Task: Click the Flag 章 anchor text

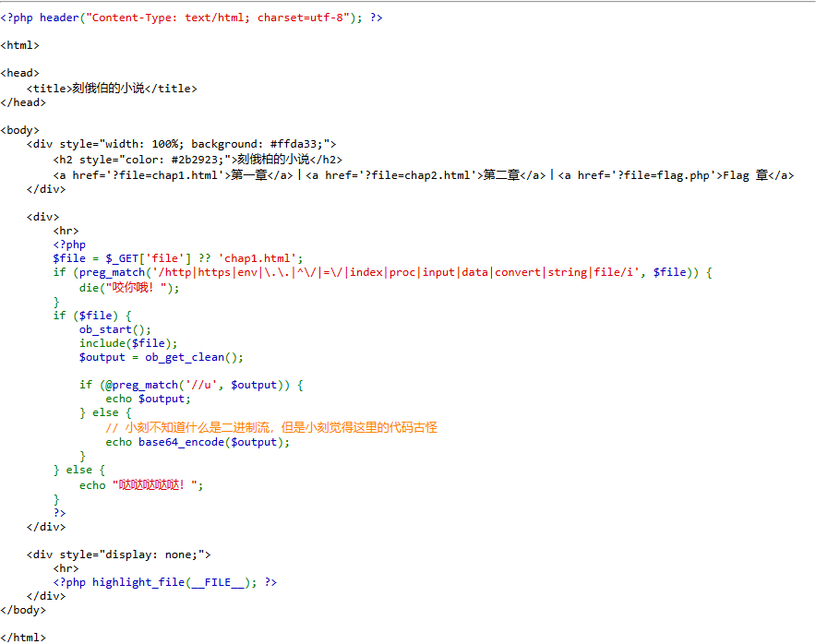Action: (745, 175)
